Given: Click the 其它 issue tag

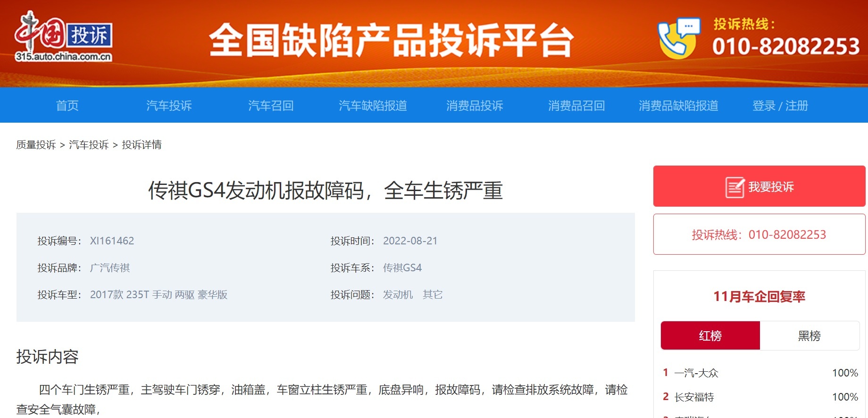Looking at the screenshot, I should point(433,295).
